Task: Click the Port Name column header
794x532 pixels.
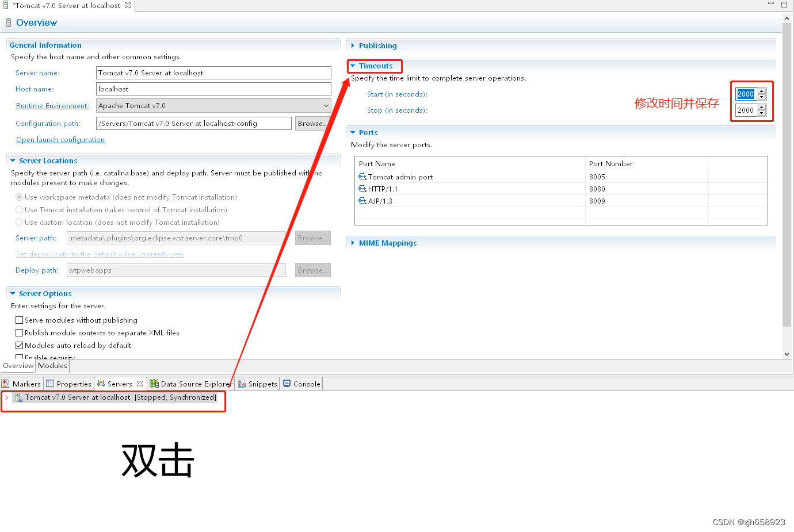Action: pos(470,164)
